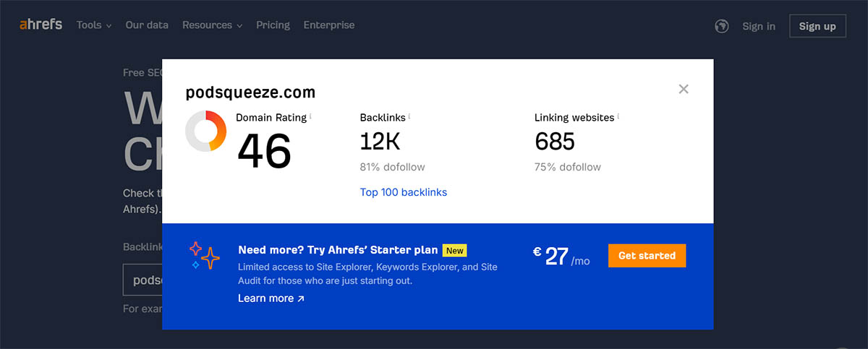
Task: Follow the Learn more link
Action: [271, 298]
